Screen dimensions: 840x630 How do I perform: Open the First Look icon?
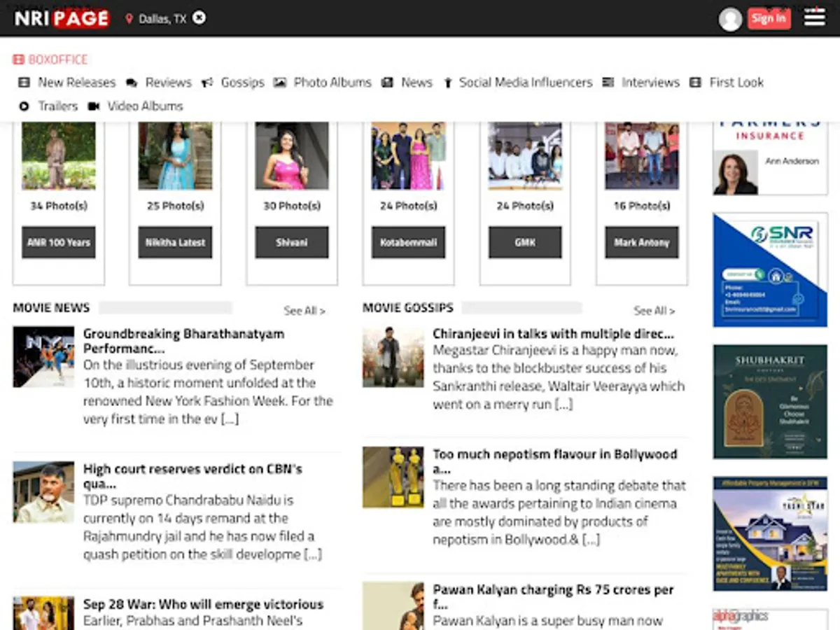(695, 83)
